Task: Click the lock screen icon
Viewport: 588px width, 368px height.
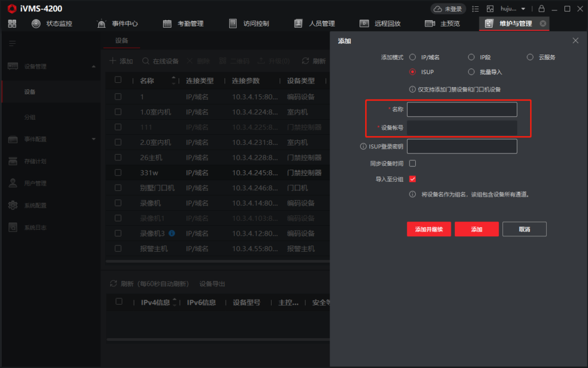Action: tap(541, 9)
